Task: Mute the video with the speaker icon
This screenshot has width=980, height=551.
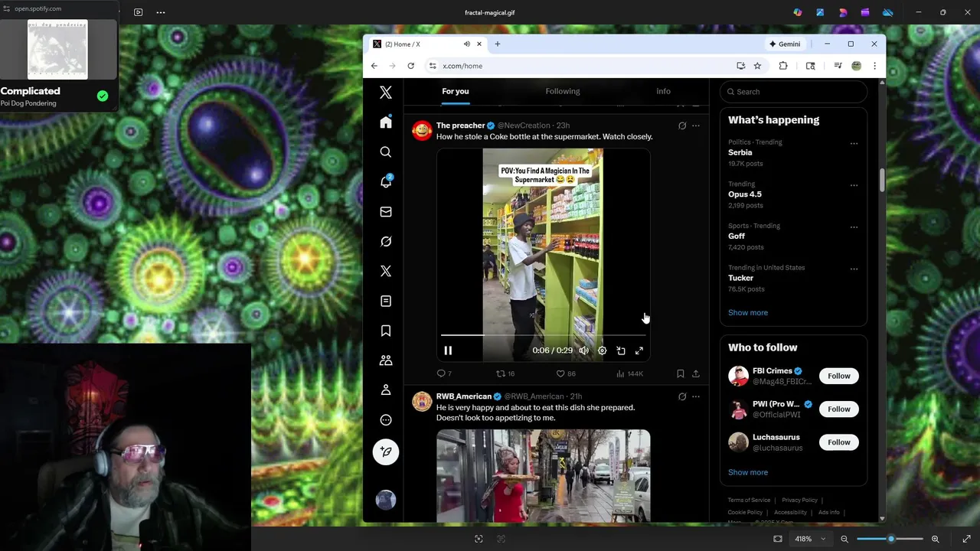Action: [x=583, y=350]
